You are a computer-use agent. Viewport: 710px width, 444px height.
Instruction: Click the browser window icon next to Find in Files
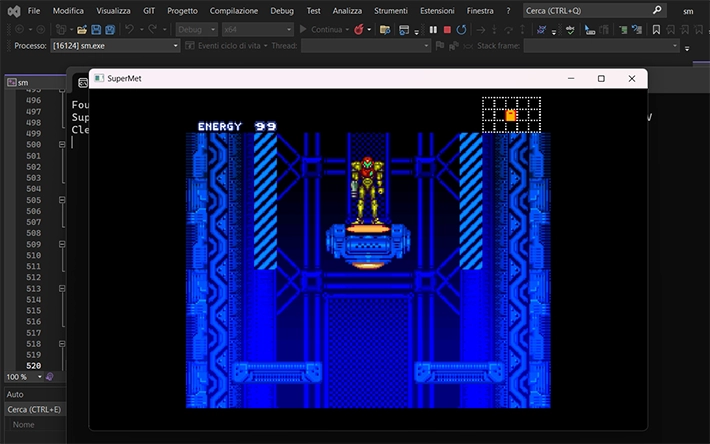404,30
